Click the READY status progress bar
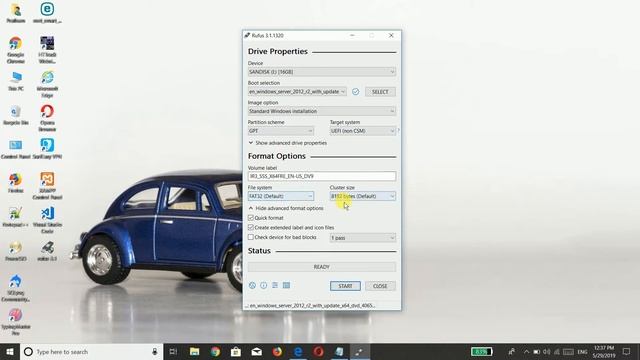The height and width of the screenshot is (360, 640). [x=322, y=267]
